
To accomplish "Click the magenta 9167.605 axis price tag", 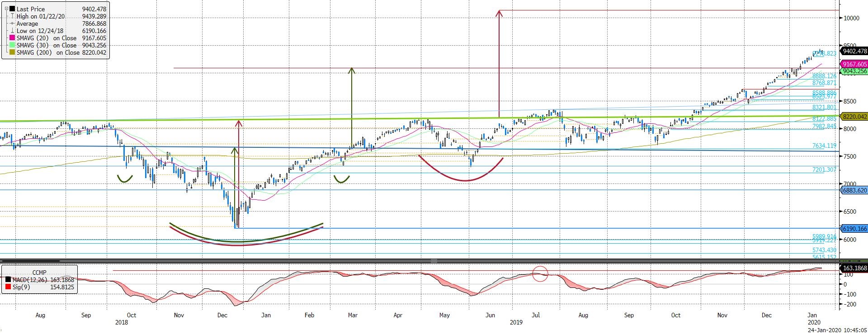I will coord(854,65).
